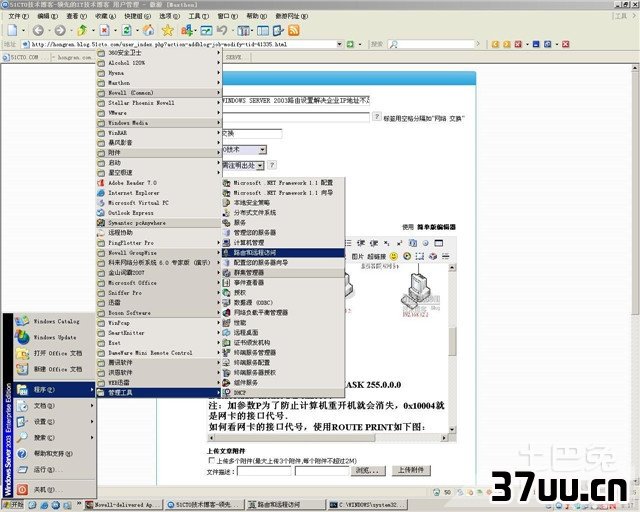Click 运行(R)... in the Start menu
Screen dimensions: 640x512
pyautogui.click(x=54, y=470)
